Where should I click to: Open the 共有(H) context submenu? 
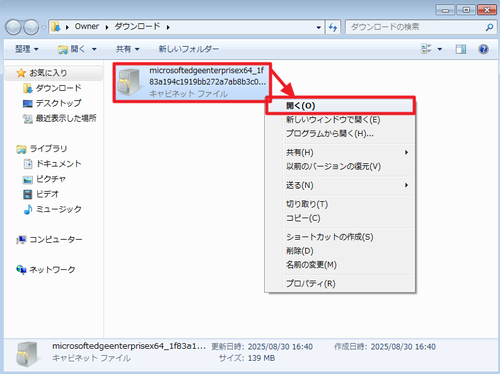[x=340, y=152]
